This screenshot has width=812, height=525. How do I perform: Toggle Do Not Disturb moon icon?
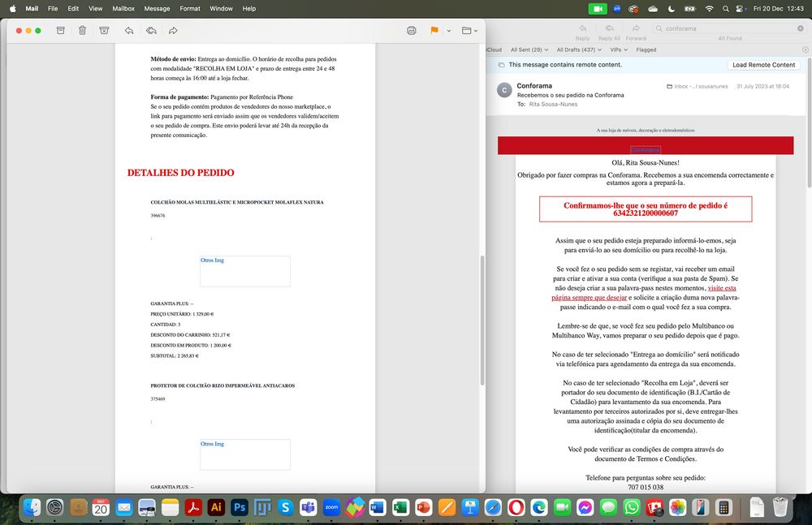tap(672, 8)
